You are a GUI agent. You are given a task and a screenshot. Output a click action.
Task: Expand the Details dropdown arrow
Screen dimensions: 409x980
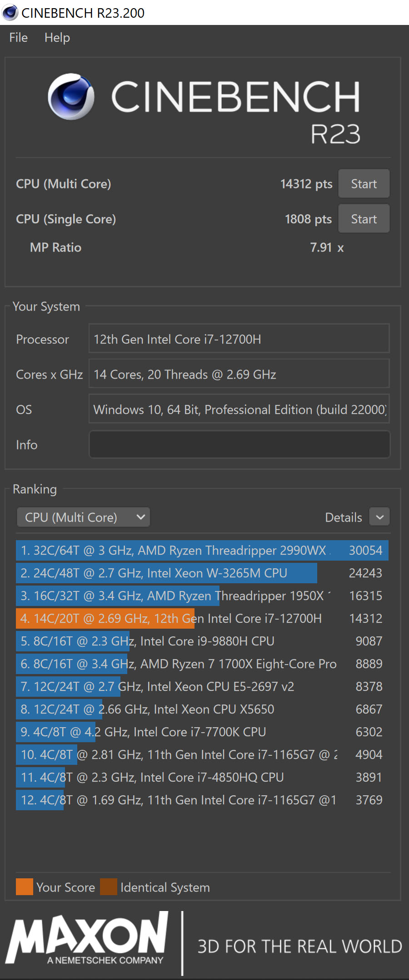[x=379, y=517]
